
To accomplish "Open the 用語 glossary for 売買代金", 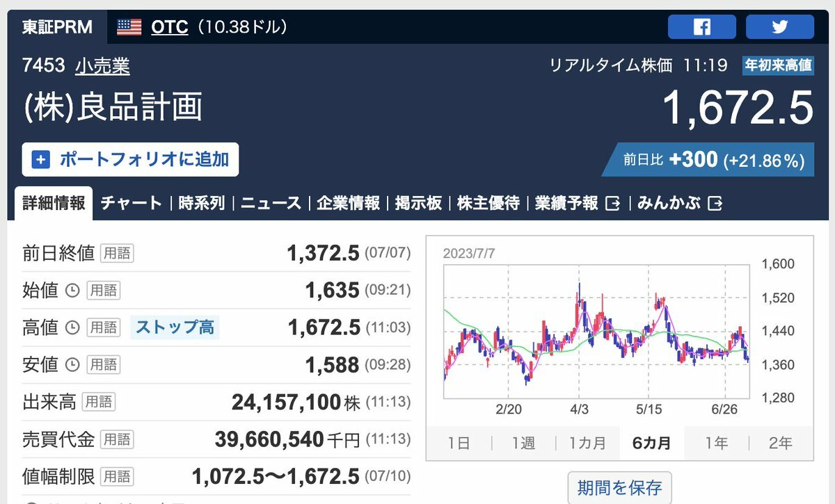I will pyautogui.click(x=116, y=439).
